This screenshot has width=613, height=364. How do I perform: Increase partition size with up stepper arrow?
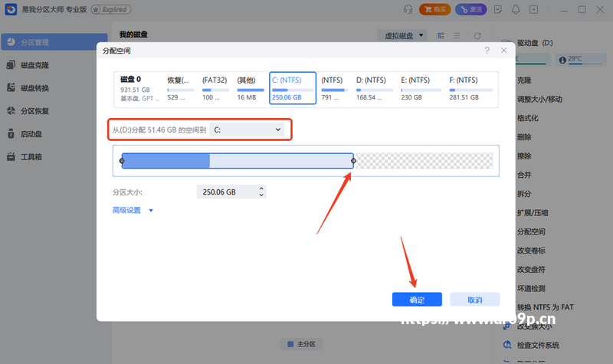pos(261,189)
